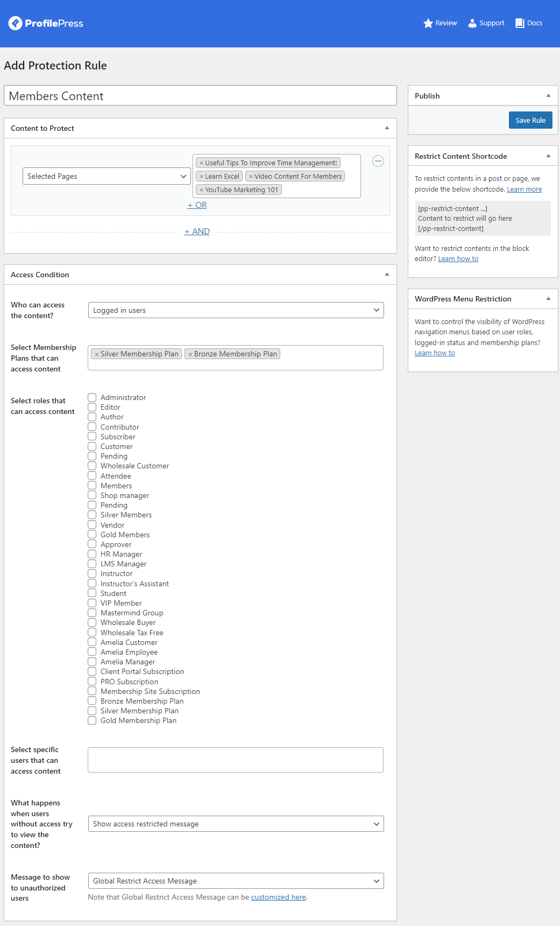
Task: Remove the content condition with minus icon
Action: click(378, 161)
